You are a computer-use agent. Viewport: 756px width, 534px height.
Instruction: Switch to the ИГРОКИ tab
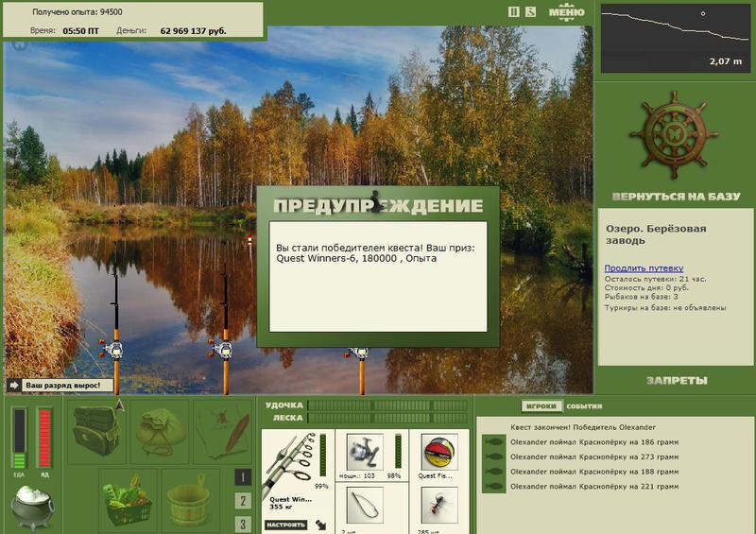(541, 406)
